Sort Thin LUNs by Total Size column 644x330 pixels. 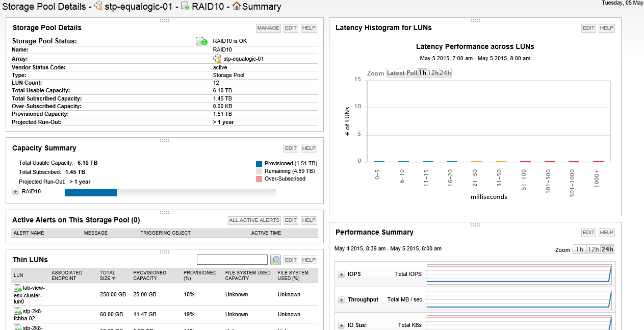point(108,275)
